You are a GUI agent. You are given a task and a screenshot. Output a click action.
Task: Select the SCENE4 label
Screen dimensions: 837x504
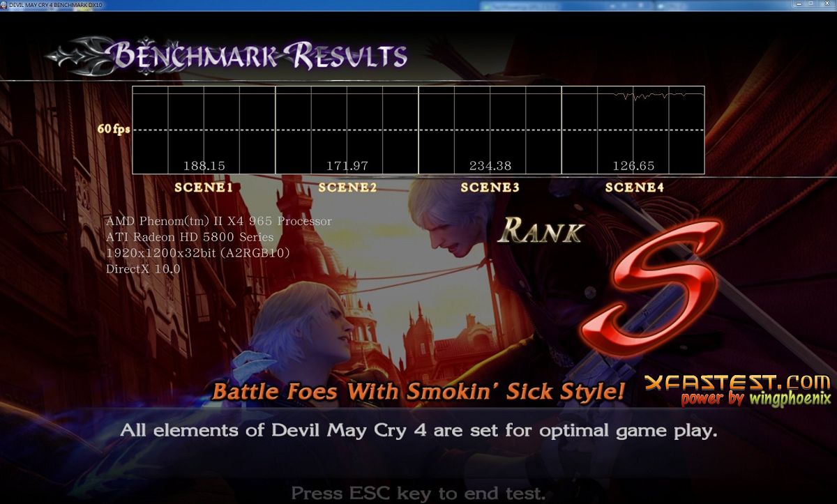click(x=634, y=188)
